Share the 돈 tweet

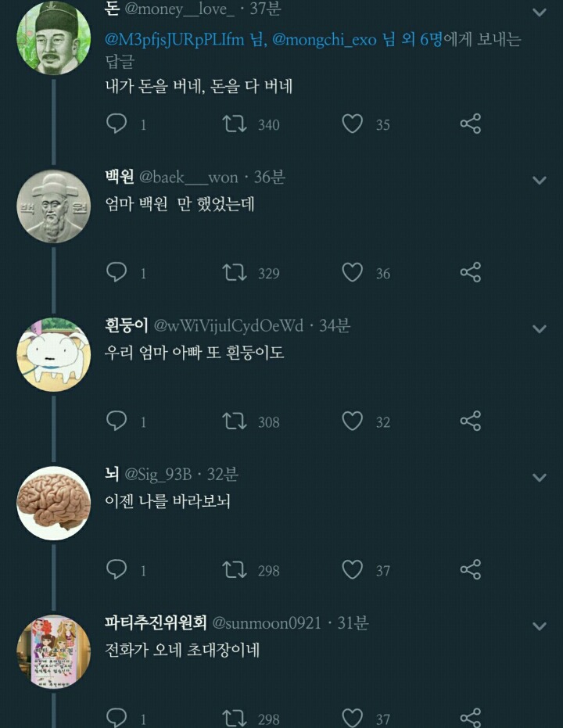point(470,124)
